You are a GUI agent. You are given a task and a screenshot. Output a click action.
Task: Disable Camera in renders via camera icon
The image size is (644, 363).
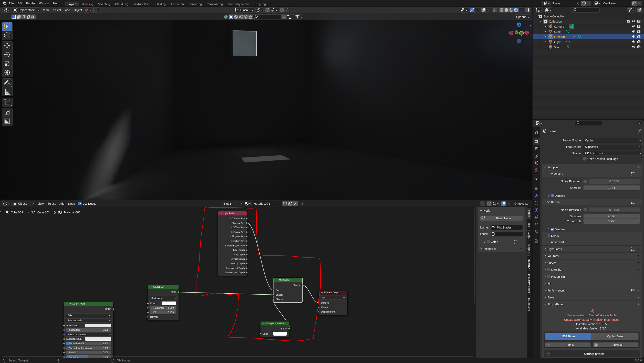click(639, 26)
